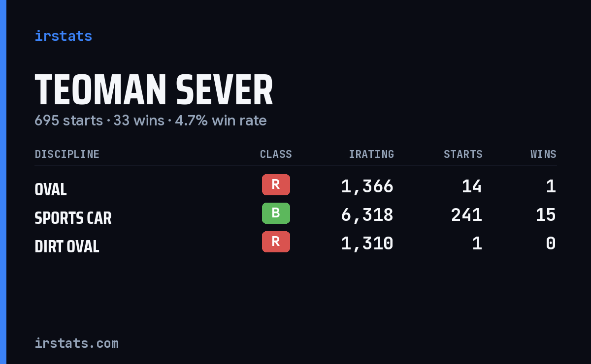Click the Teoman Sever driver name heading
Viewport: 591px width, 364px height.
[154, 91]
